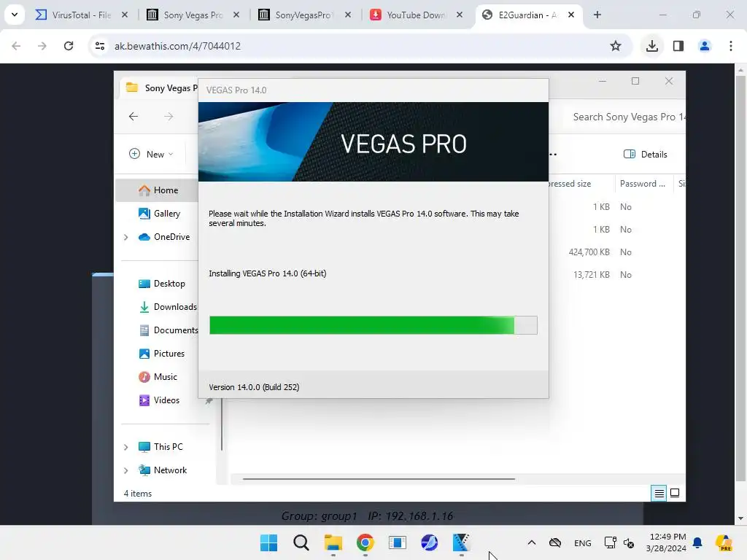Click the VEGAS Pro installation progress bar
747x560 pixels.
pos(373,325)
